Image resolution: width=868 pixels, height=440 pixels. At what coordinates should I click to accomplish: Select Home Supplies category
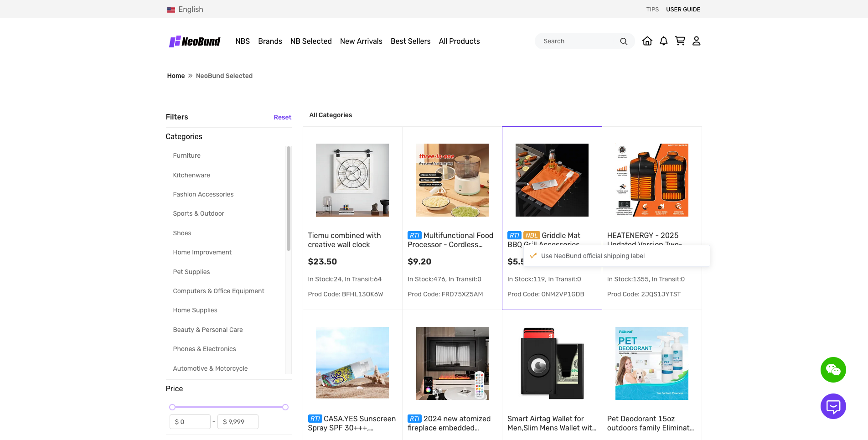pyautogui.click(x=195, y=310)
